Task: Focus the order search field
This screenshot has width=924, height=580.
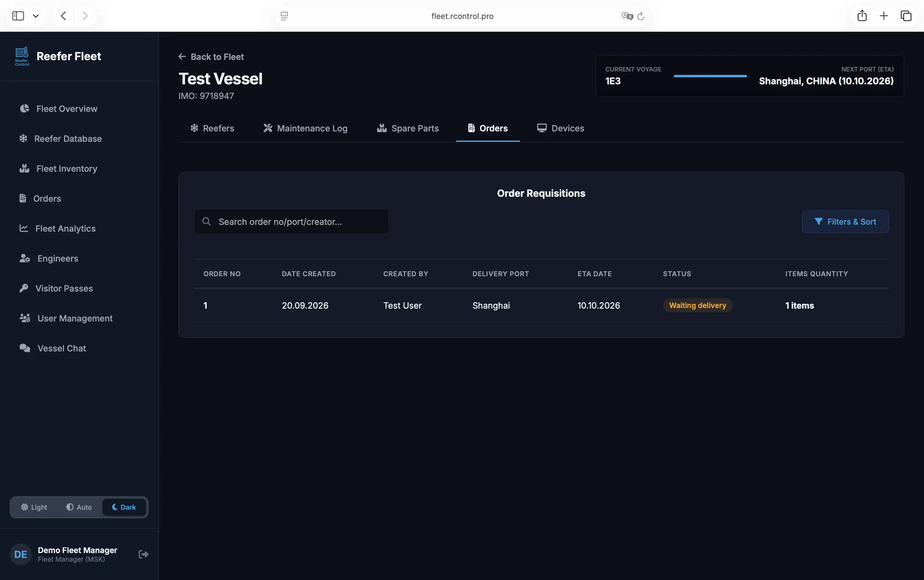Action: coord(291,221)
